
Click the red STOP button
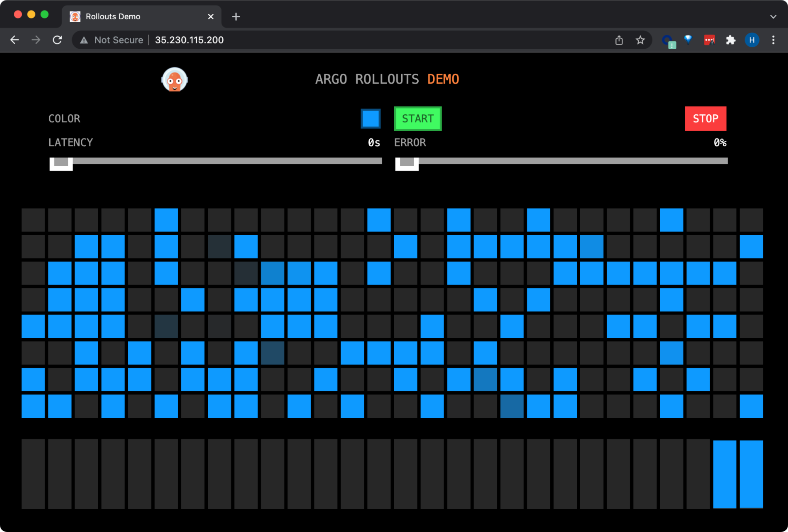click(706, 119)
